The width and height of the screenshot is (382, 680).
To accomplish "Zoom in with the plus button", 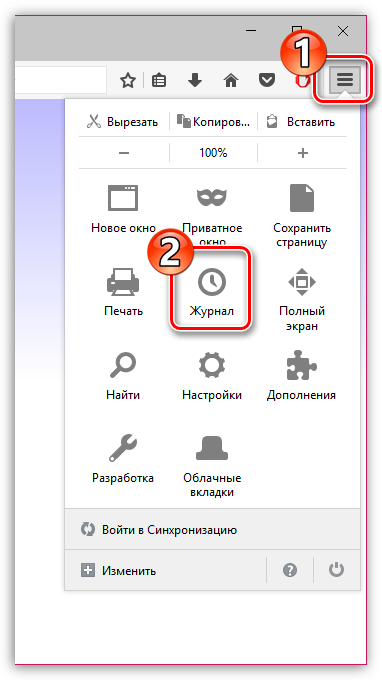I will 303,153.
